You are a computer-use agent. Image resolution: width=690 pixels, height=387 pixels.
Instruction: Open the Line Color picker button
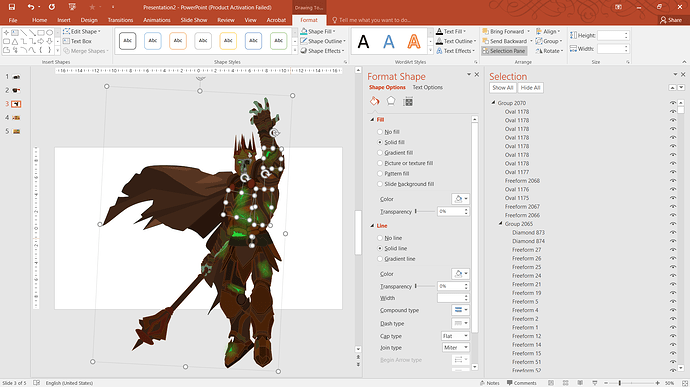460,273
